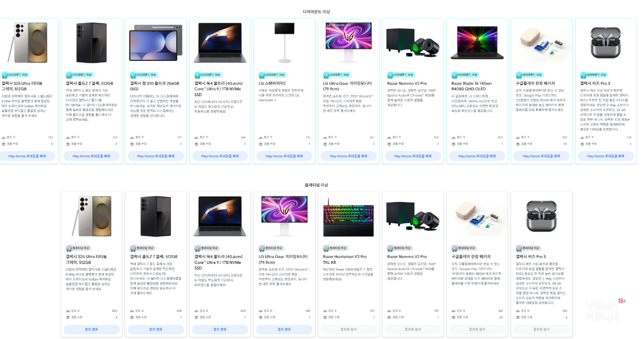Image resolution: width=644 pixels, height=339 pixels.
Task: Click the 다이아몬드 이상 section heading
Action: (316, 11)
